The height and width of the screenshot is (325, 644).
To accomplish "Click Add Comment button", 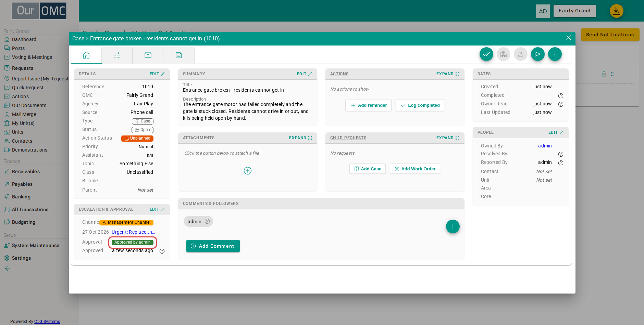I will click(x=213, y=246).
